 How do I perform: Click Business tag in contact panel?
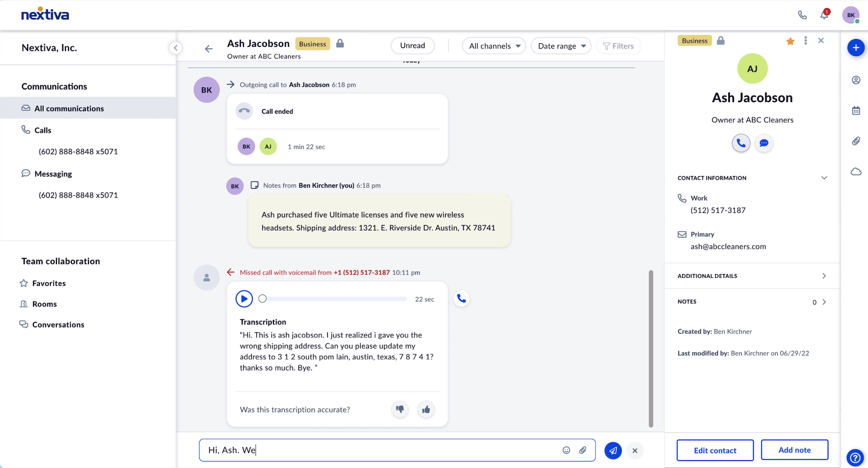tap(694, 41)
